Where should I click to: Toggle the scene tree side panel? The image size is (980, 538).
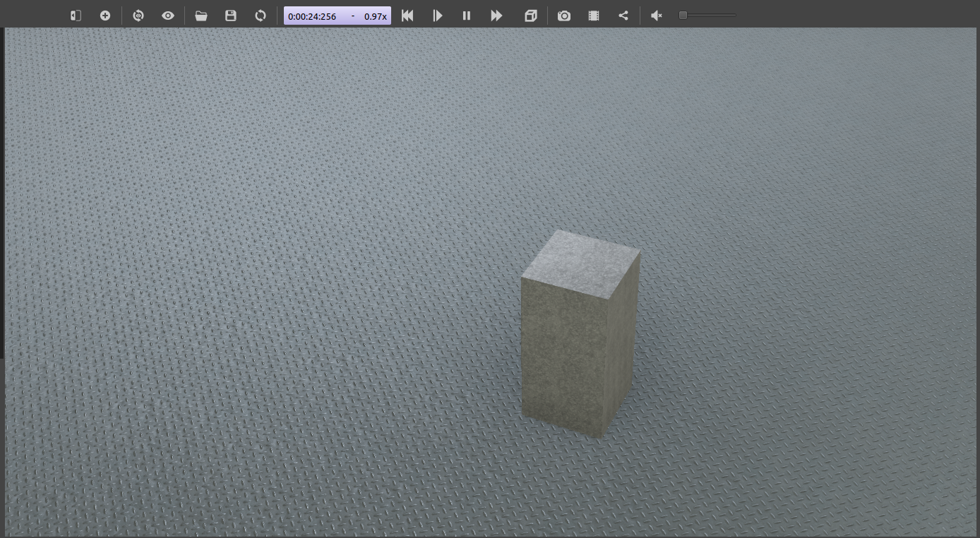[x=76, y=16]
